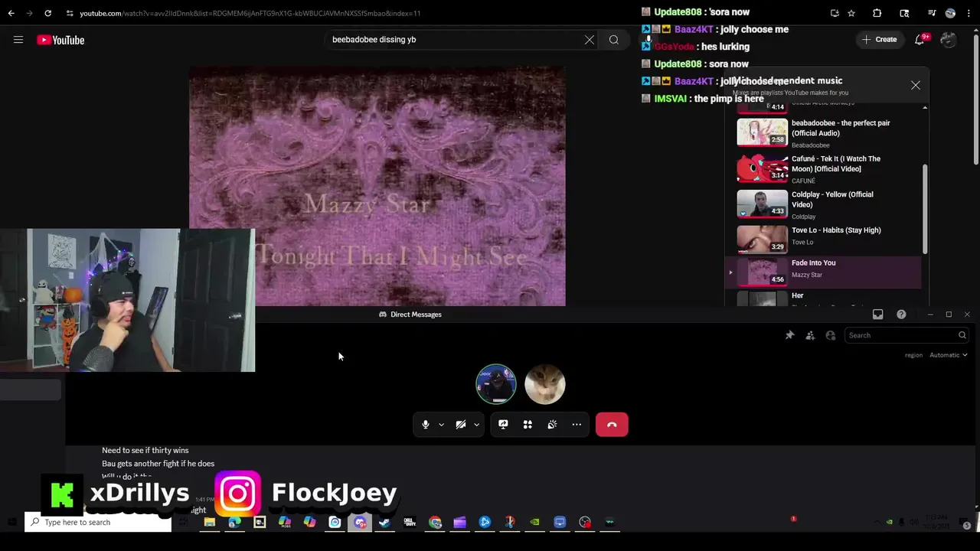Open the Chrome three-dot menu

click(969, 13)
